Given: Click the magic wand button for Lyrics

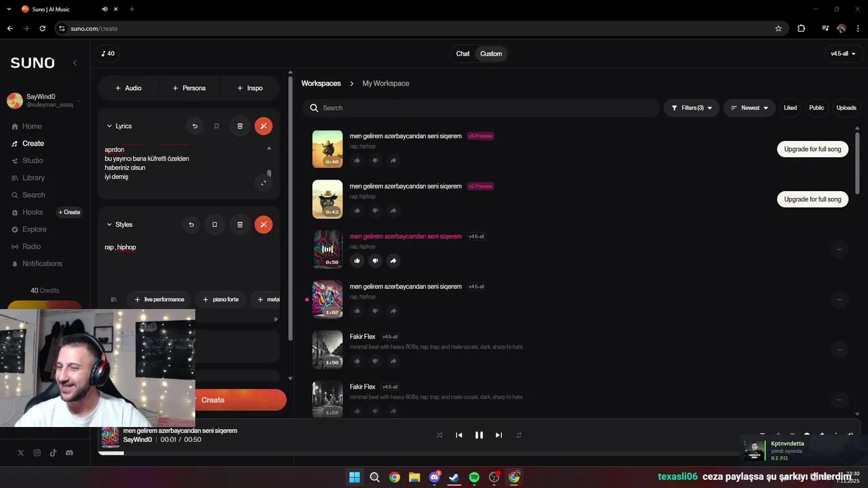Looking at the screenshot, I should tap(263, 126).
